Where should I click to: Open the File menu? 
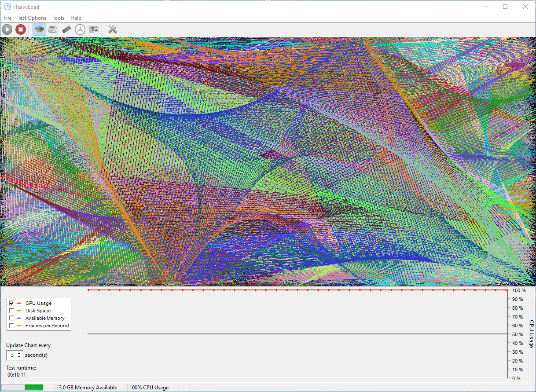[x=7, y=18]
